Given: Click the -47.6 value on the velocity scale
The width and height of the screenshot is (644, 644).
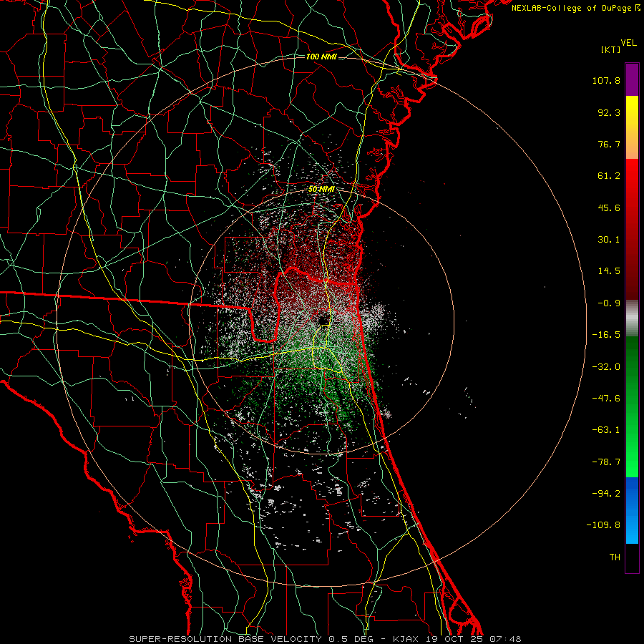Looking at the screenshot, I should point(606,399).
